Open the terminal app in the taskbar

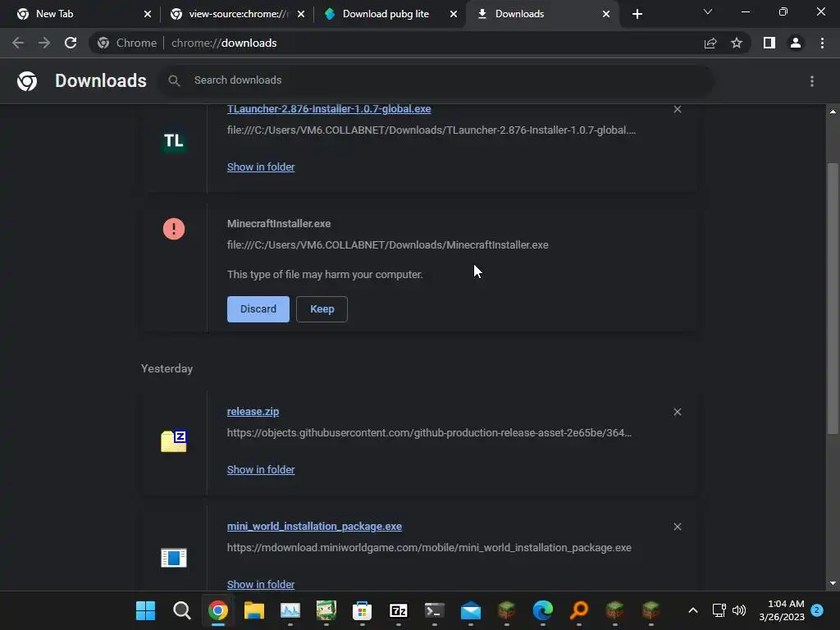pyautogui.click(x=434, y=610)
